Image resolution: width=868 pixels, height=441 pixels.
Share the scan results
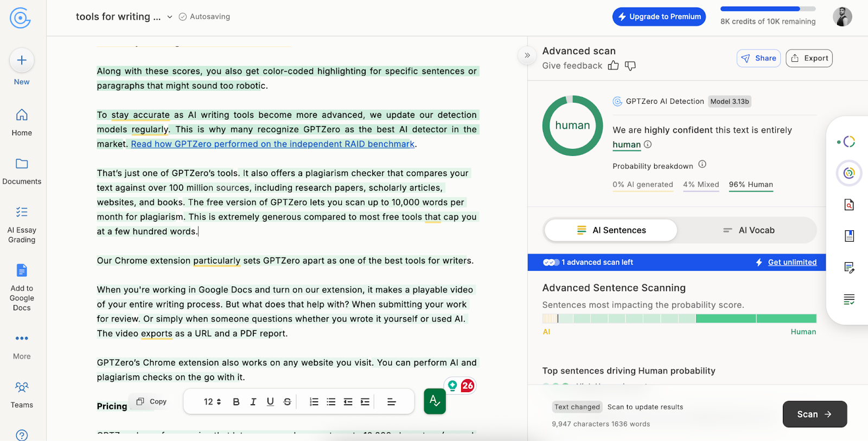coord(758,58)
